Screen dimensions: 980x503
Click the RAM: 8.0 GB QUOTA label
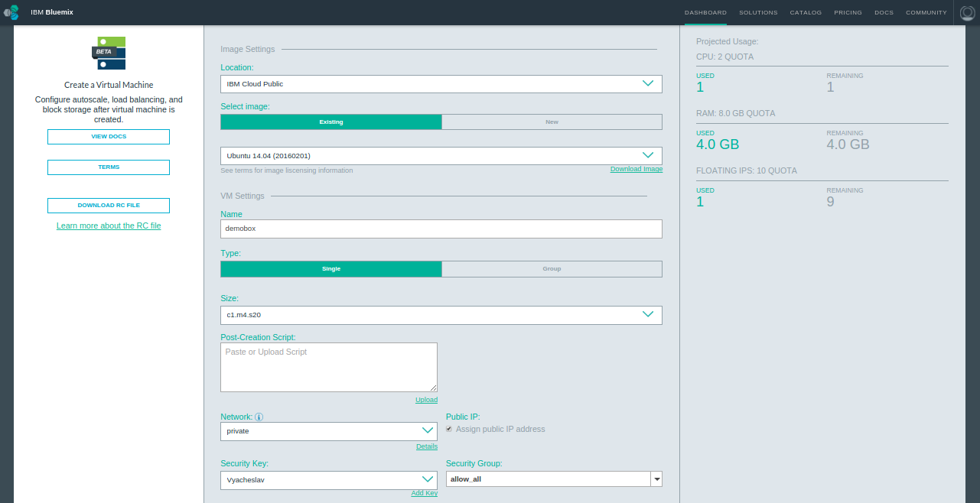[x=735, y=113]
